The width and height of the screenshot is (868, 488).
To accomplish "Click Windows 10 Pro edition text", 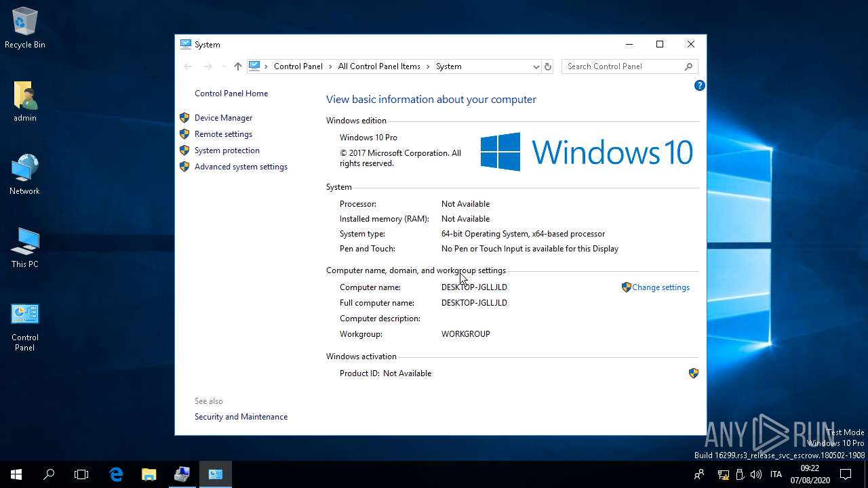I will pos(368,138).
